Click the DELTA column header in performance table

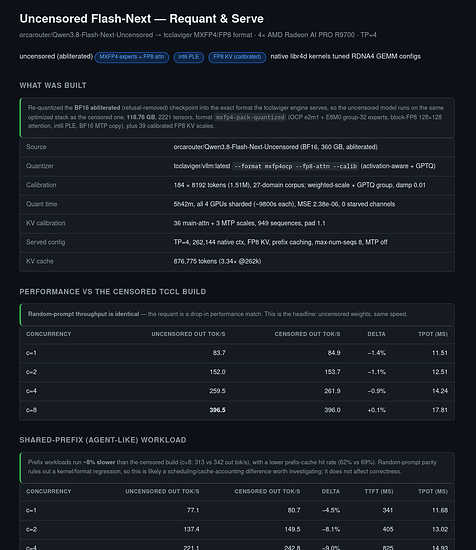(x=376, y=334)
